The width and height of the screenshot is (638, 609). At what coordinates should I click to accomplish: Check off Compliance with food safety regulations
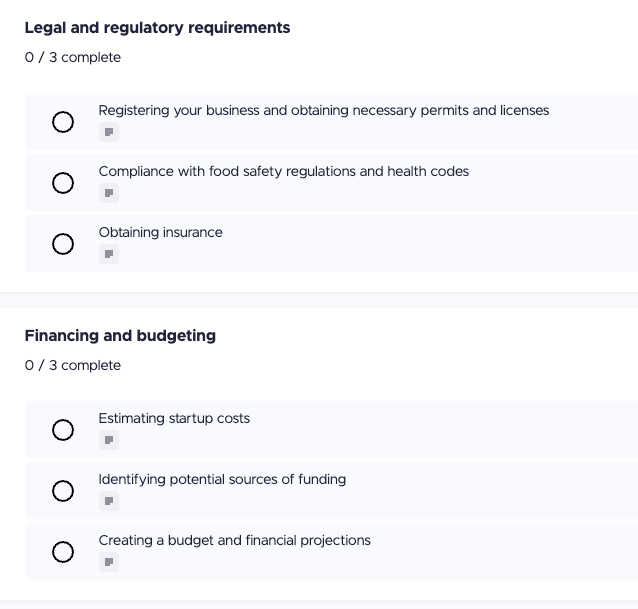pyautogui.click(x=63, y=183)
